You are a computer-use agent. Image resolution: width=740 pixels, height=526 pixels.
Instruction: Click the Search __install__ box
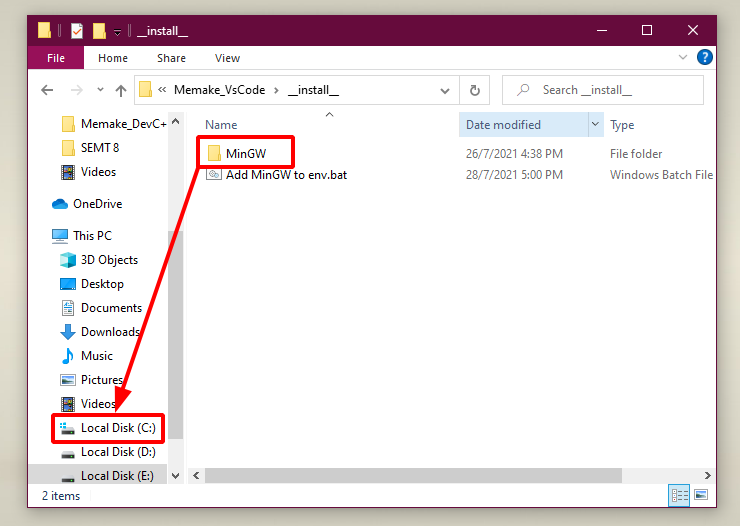pos(603,90)
